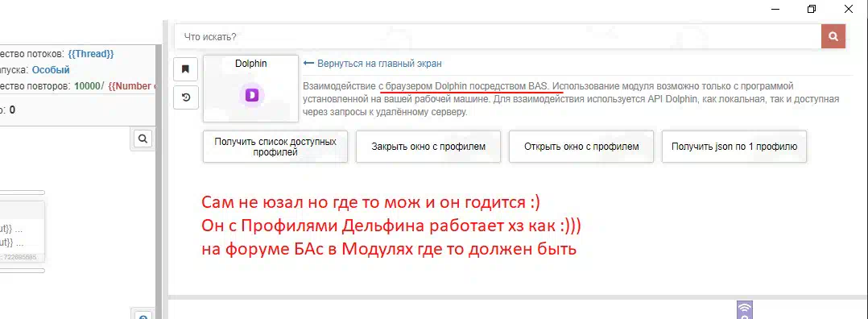Open the bookmarks icon beside Dolphin tile
This screenshot has width=868, height=319.
pyautogui.click(x=186, y=69)
